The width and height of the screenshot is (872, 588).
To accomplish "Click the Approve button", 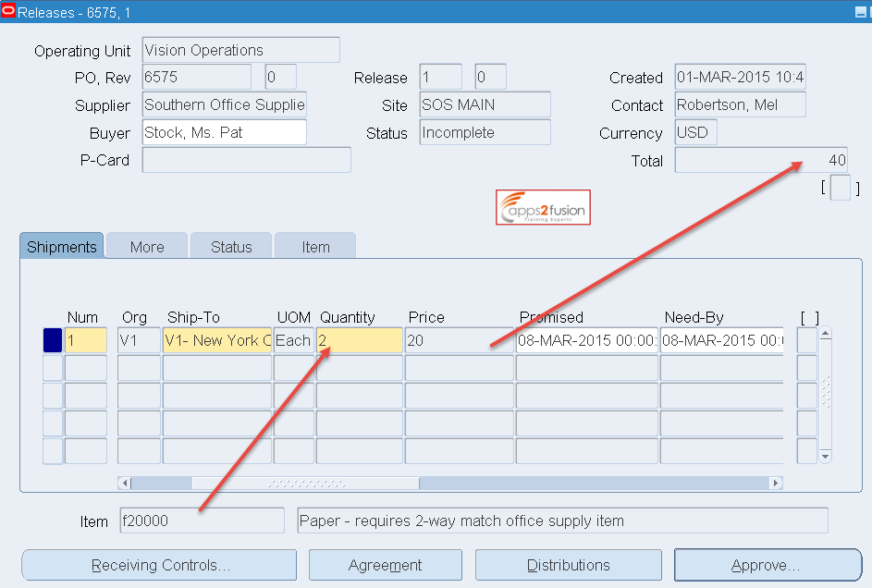I will click(x=768, y=565).
